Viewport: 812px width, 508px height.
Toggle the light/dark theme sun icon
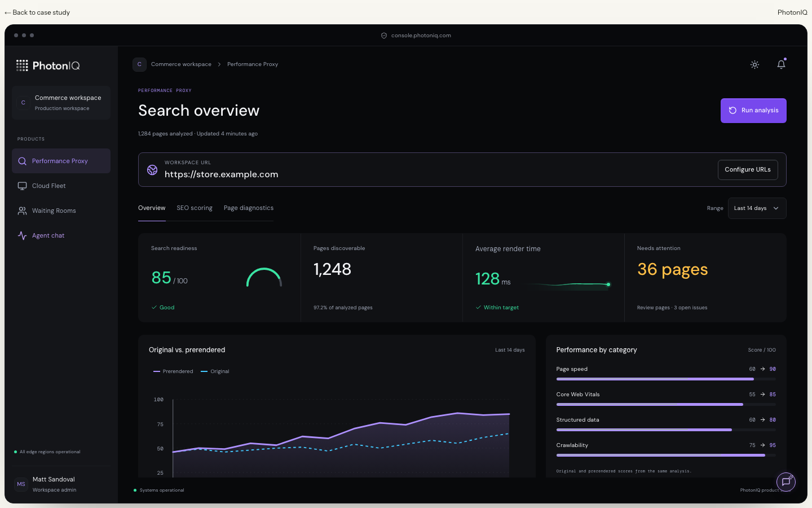pos(754,64)
